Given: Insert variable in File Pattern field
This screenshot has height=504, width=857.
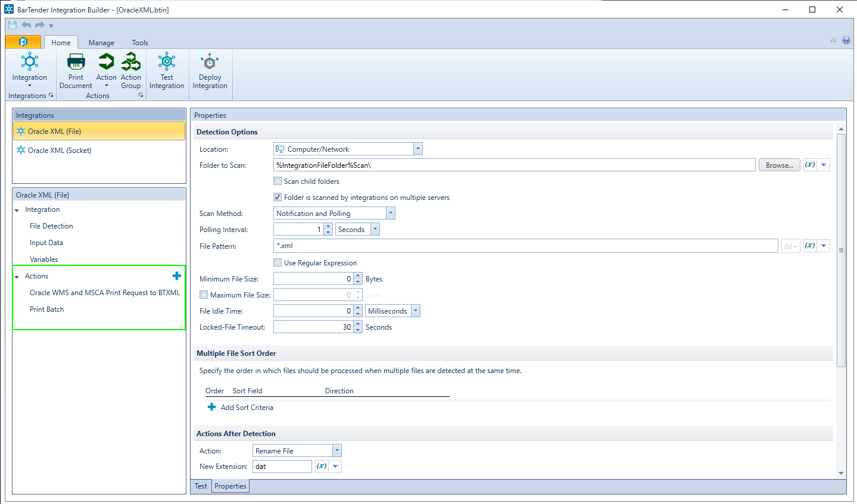Looking at the screenshot, I should [x=810, y=246].
